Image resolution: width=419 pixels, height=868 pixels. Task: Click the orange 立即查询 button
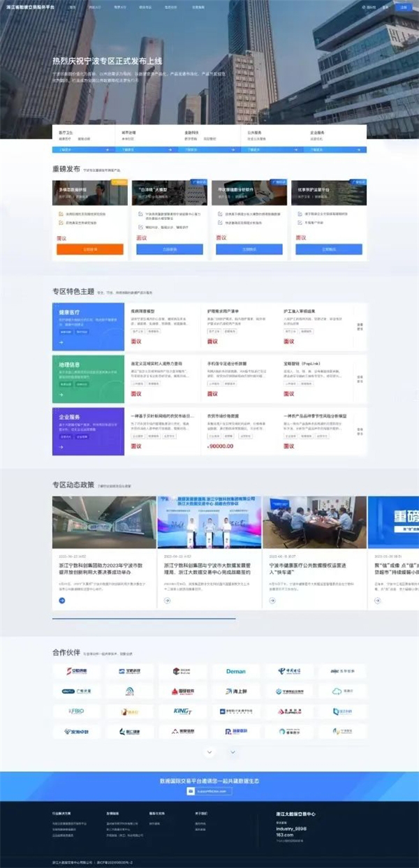tap(89, 249)
